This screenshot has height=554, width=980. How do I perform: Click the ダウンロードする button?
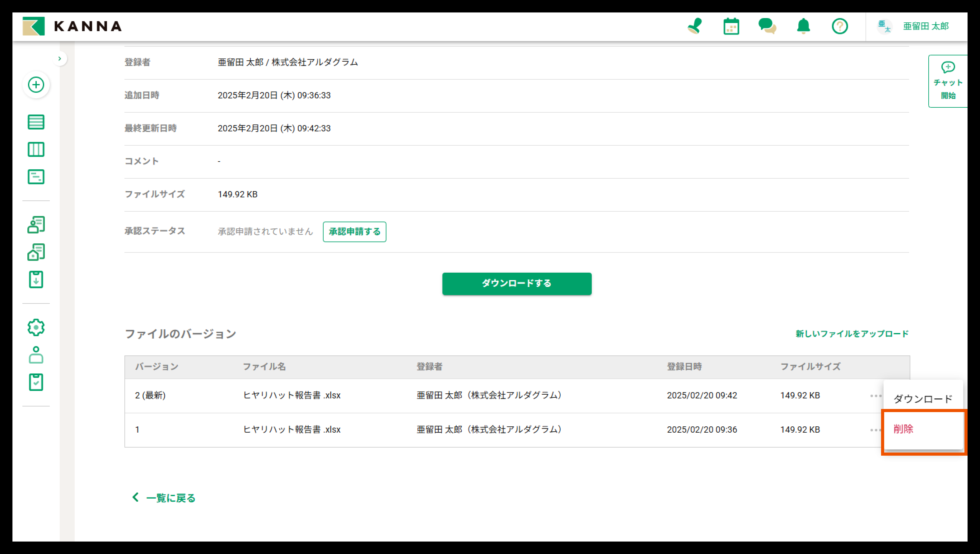click(x=517, y=284)
